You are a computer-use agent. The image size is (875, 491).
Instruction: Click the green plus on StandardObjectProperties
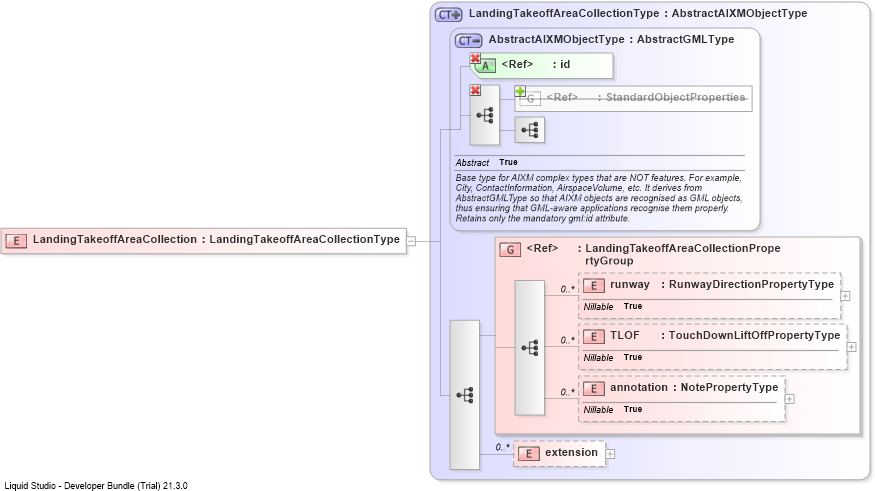point(520,91)
